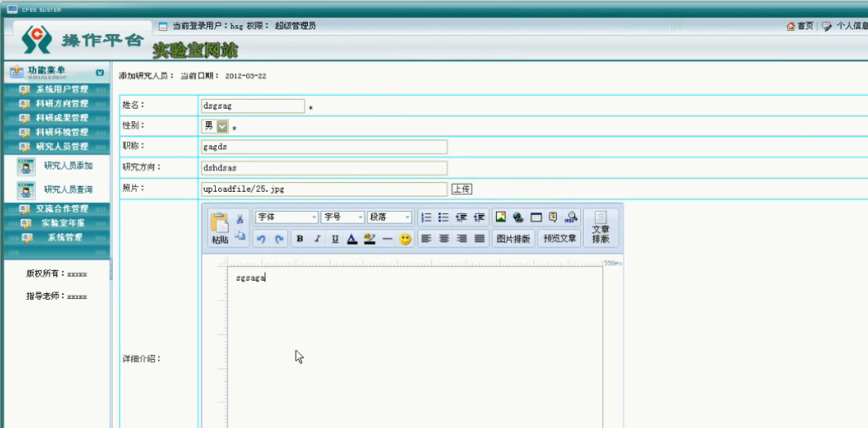This screenshot has width=868, height=428.
Task: Increase the indent
Action: click(479, 217)
